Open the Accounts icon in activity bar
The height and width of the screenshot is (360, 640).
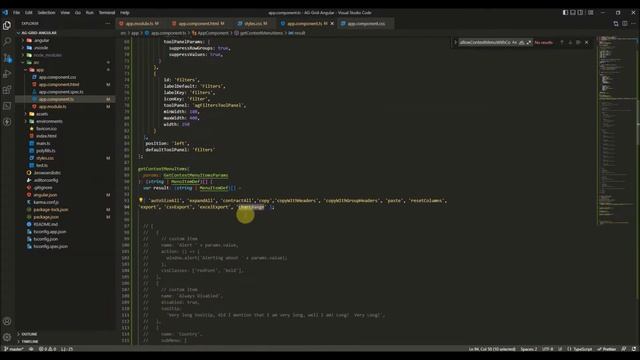[7, 321]
